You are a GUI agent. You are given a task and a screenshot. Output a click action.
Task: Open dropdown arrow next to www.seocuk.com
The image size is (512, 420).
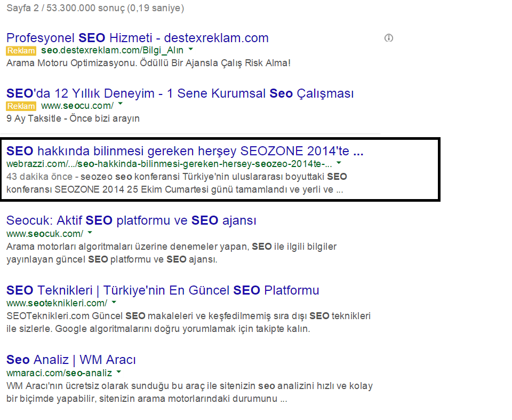pyautogui.click(x=90, y=233)
